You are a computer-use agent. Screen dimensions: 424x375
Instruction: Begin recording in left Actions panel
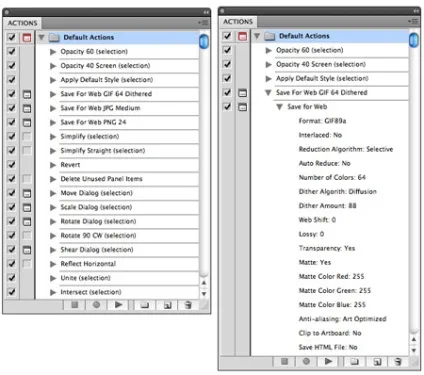click(x=96, y=305)
